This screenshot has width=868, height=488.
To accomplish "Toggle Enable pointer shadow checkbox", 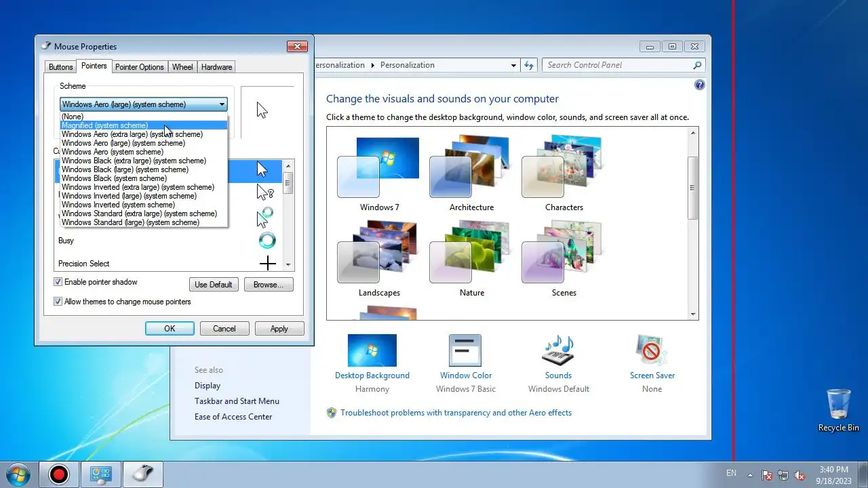I will click(x=58, y=282).
